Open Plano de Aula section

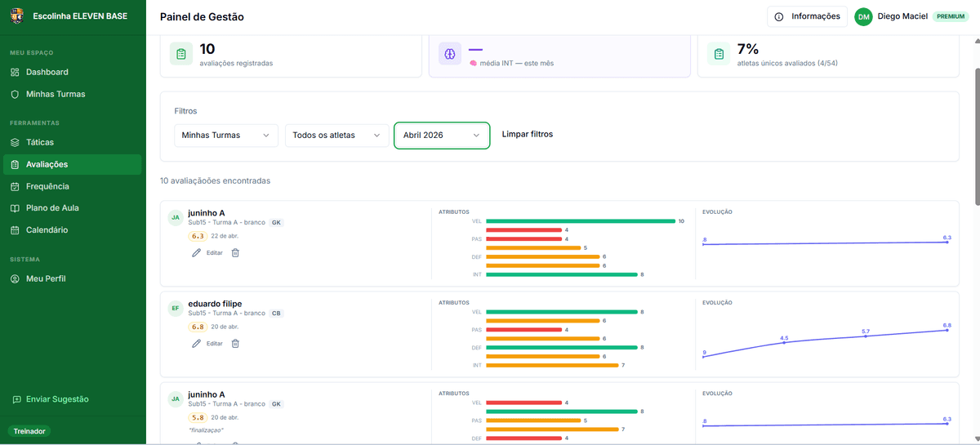coord(71,208)
